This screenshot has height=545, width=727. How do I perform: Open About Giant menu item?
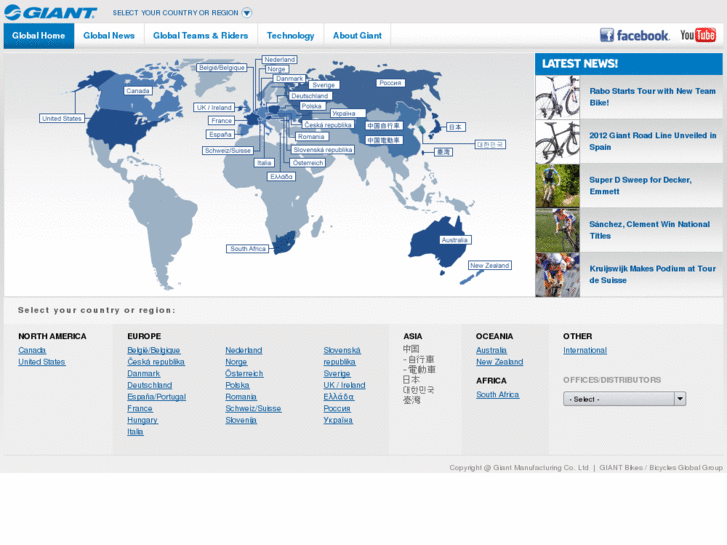357,36
